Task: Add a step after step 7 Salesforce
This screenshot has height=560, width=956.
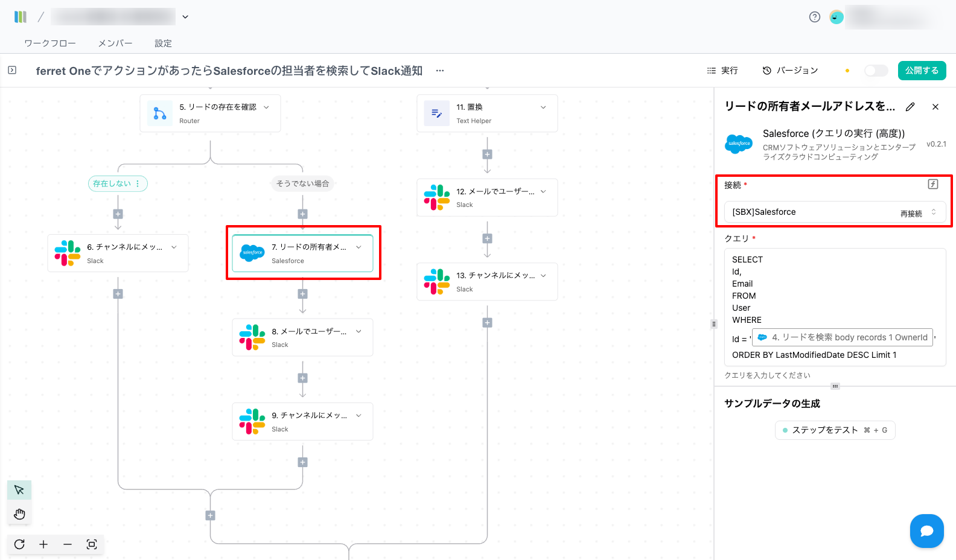Action: coord(303,294)
